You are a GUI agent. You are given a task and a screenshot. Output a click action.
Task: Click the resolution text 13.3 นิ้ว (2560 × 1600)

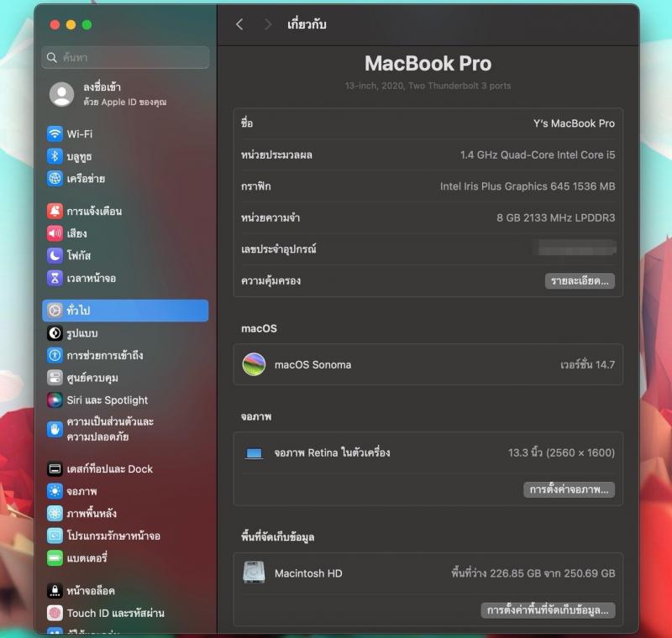(x=561, y=453)
